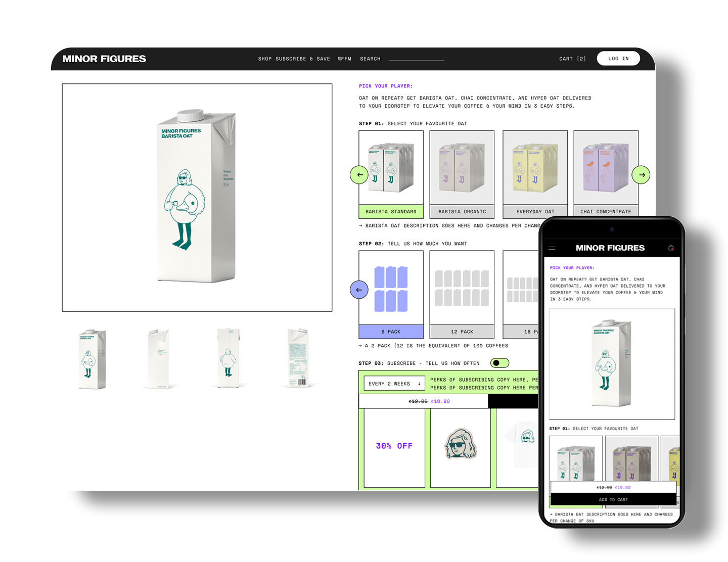The height and width of the screenshot is (562, 728).
Task: Click the left green arrow in oat carousel
Action: pos(359,174)
